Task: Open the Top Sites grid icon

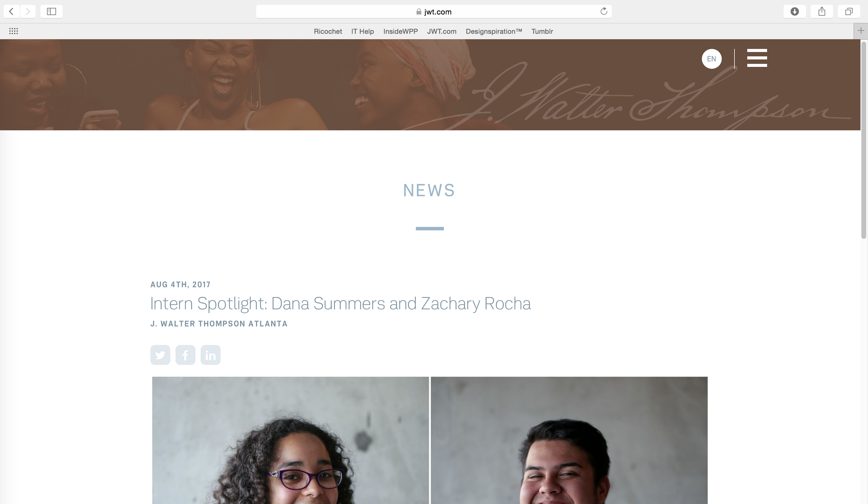Action: [x=14, y=31]
